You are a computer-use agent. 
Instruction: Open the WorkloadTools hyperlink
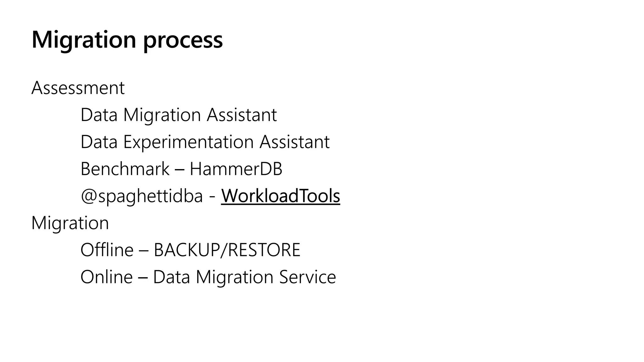pos(280,196)
